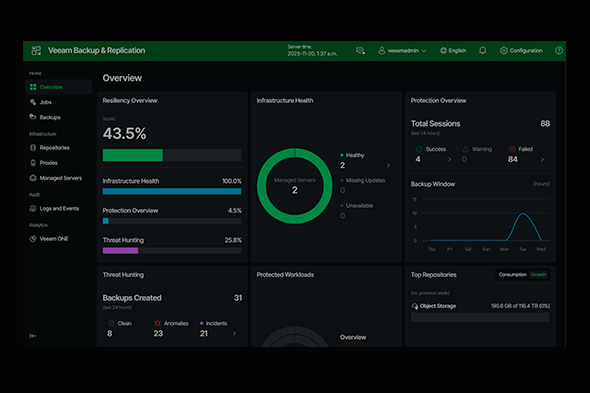The image size is (590, 393).
Task: Click the Success check icon in sessions
Action: 419,149
